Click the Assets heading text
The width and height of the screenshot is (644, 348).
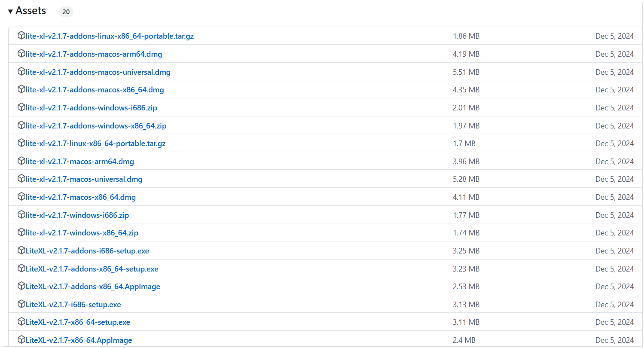click(31, 11)
